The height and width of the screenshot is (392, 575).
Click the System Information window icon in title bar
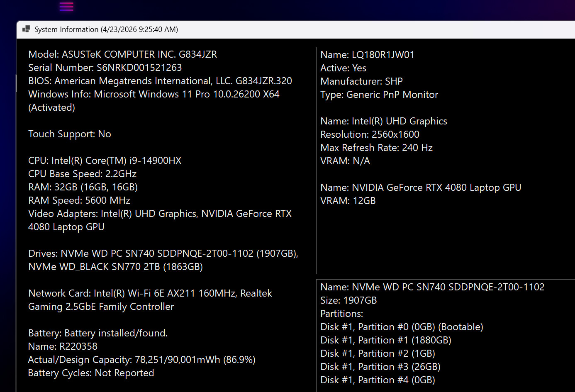26,29
